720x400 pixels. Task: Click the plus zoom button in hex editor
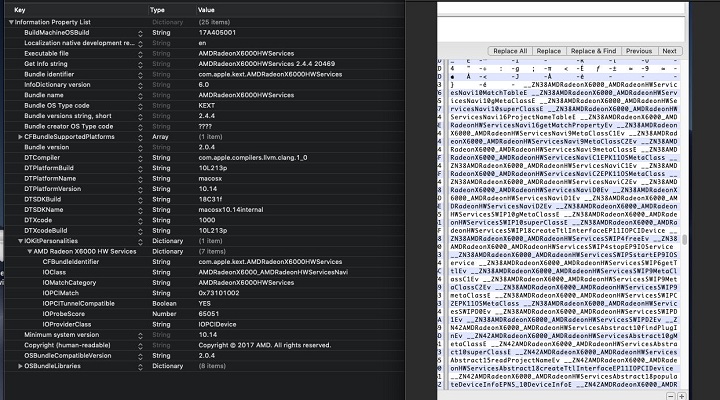coord(681,396)
